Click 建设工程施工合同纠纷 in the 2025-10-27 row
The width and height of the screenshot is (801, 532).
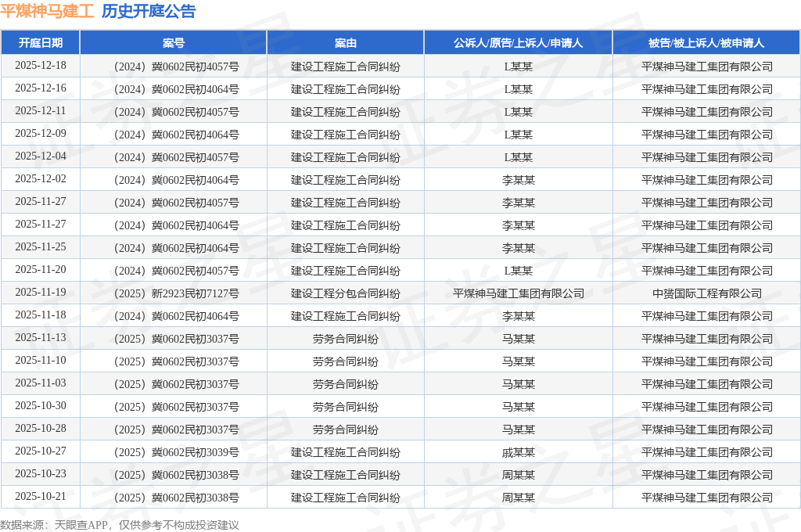point(345,452)
